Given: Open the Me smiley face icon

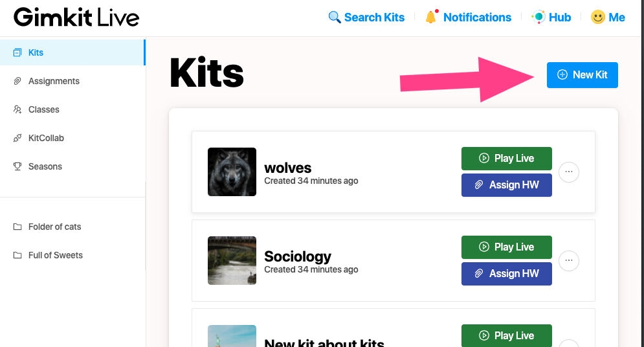Looking at the screenshot, I should pos(598,17).
